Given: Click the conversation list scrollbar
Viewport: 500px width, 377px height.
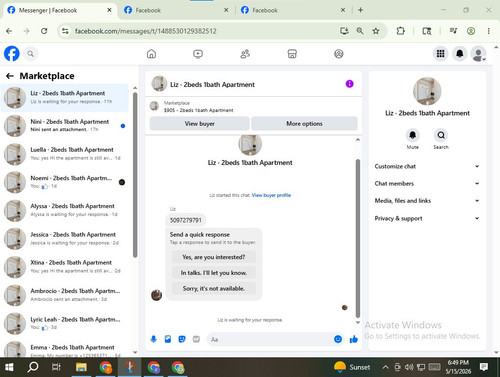Looking at the screenshot, I should (135, 175).
